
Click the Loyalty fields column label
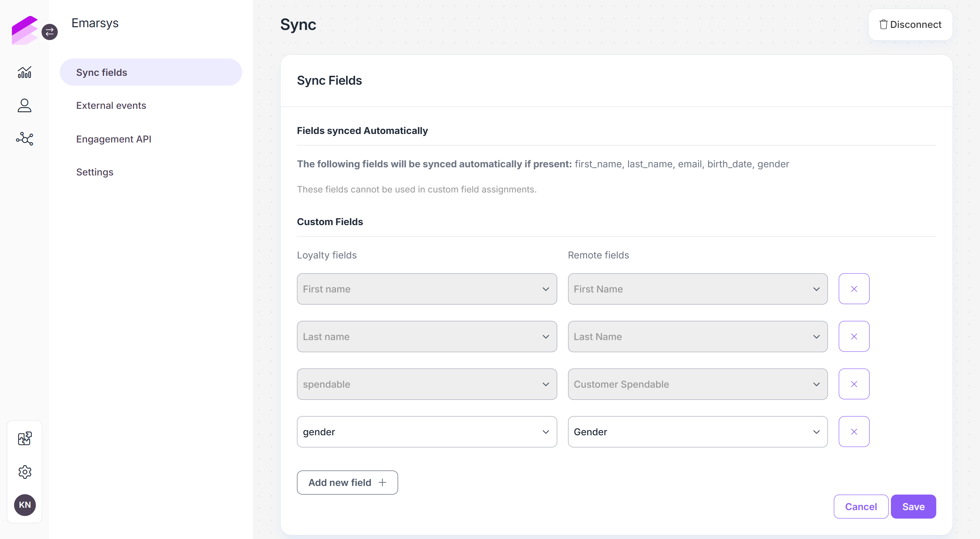click(x=327, y=255)
